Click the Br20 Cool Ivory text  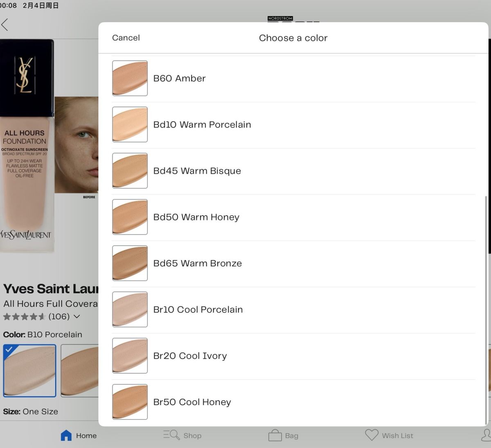click(190, 356)
